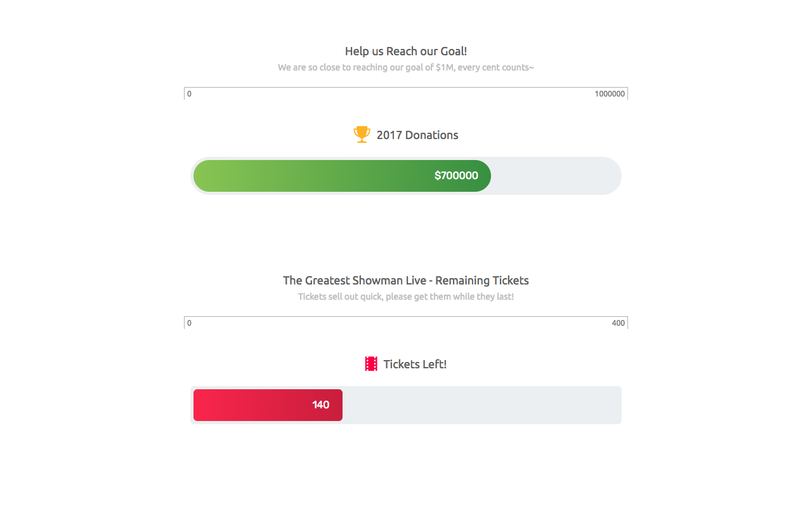Click the empty gray part of the donations bar
812x508 pixels.
[x=556, y=176]
